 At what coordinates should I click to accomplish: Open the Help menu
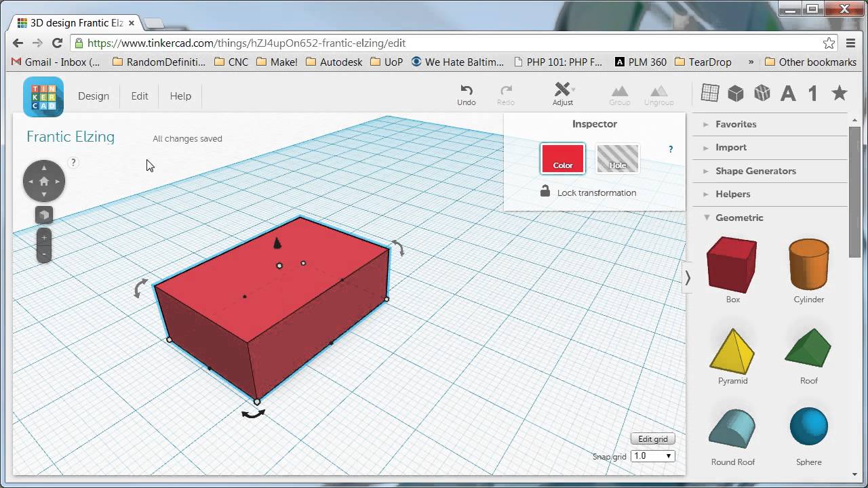click(180, 96)
